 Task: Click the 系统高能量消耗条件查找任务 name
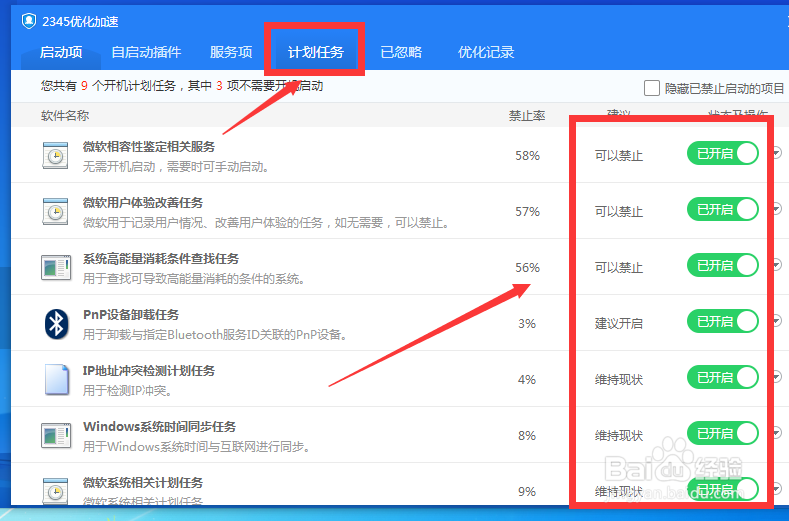point(161,259)
